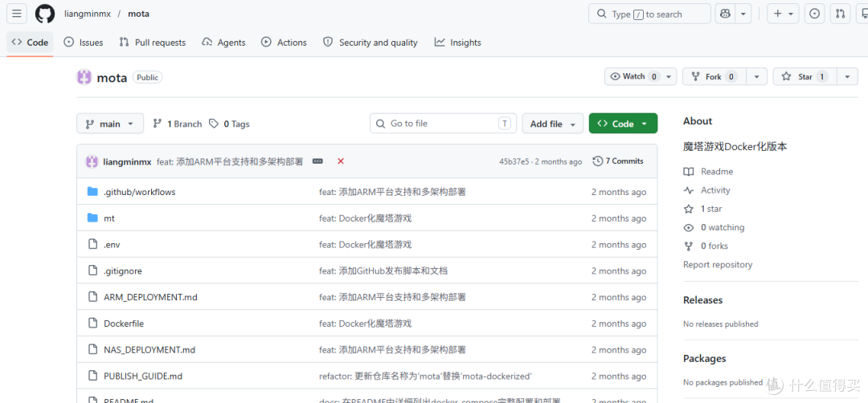
Task: View the 1 star stargazers link
Action: coord(710,209)
